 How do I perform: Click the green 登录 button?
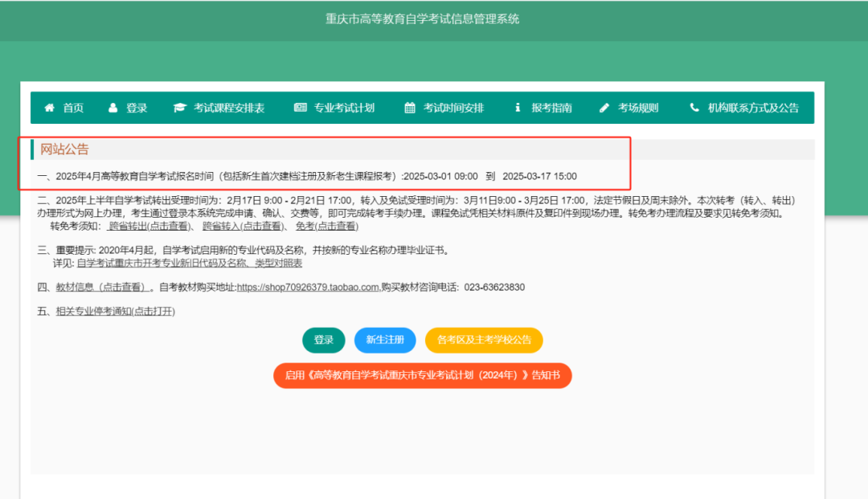[x=323, y=340]
